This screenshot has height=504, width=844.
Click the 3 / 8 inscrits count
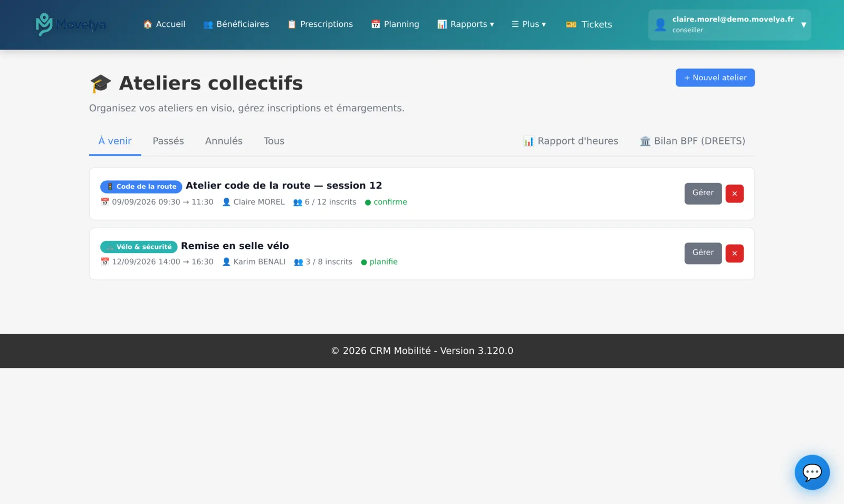(323, 262)
